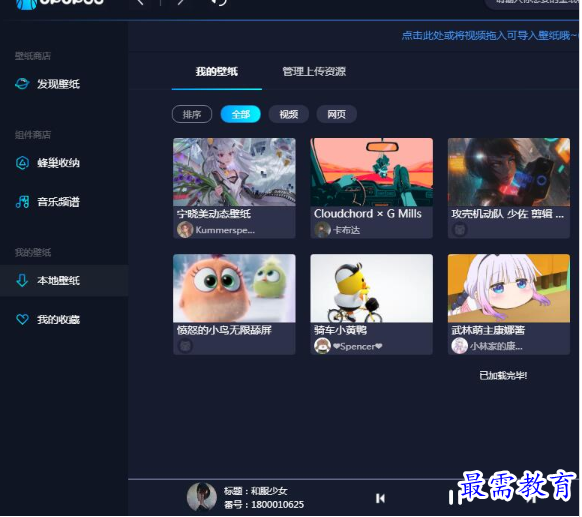The width and height of the screenshot is (582, 517).
Task: Click the 已加载完毕! status text
Action: 503,376
